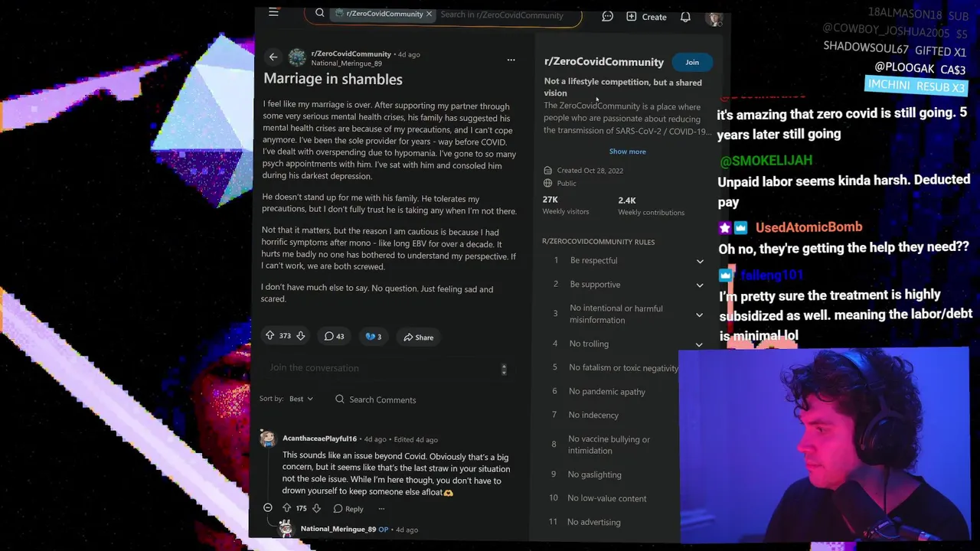Open the comment's three-dots options menu
This screenshot has height=551, width=980.
click(x=381, y=509)
